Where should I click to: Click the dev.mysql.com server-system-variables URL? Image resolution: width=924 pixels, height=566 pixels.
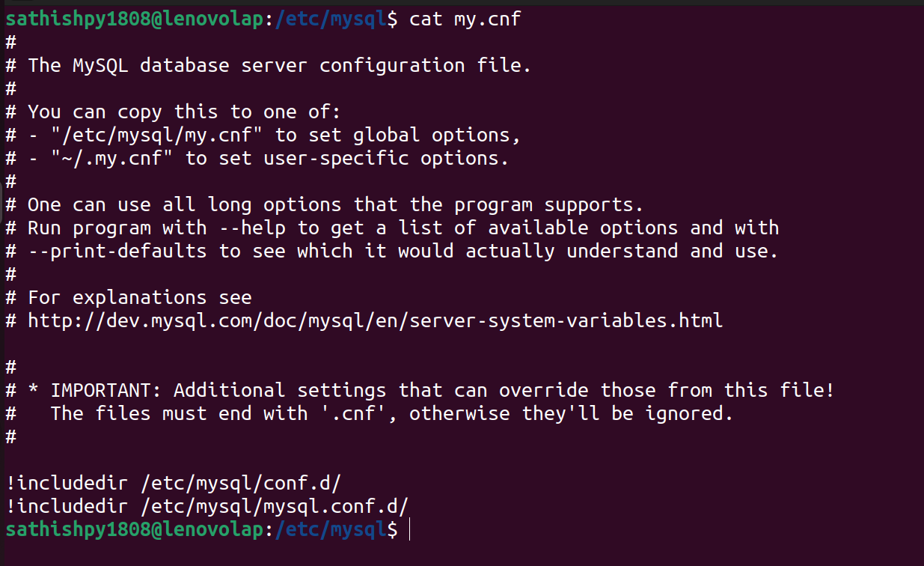(x=375, y=321)
